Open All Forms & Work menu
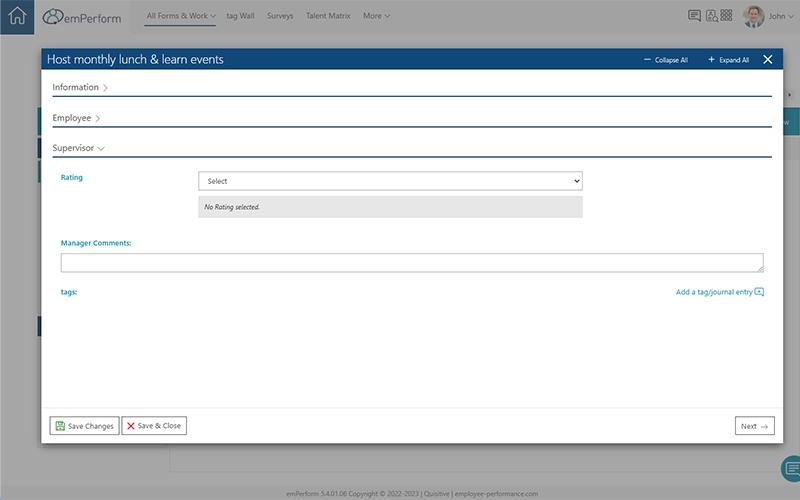 pyautogui.click(x=181, y=16)
